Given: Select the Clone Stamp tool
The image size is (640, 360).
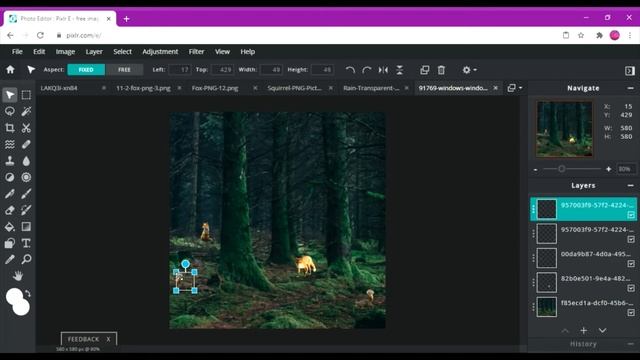Looking at the screenshot, I should coord(10,161).
